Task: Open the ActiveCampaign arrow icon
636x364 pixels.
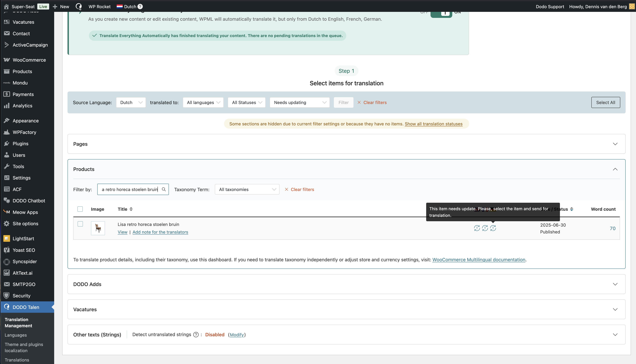Action: [7, 45]
